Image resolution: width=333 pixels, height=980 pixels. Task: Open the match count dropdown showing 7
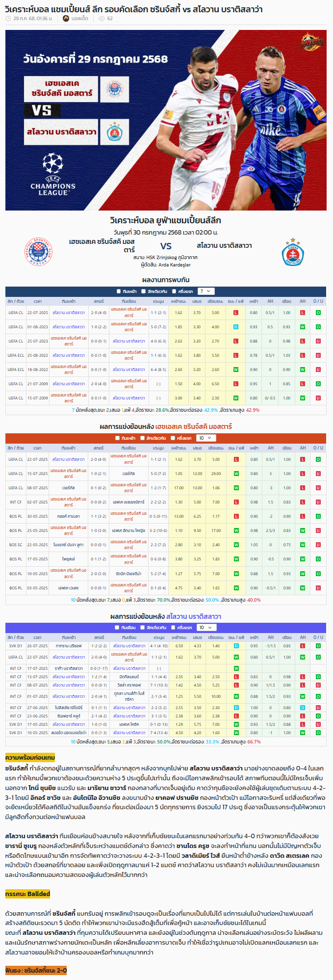point(205,291)
